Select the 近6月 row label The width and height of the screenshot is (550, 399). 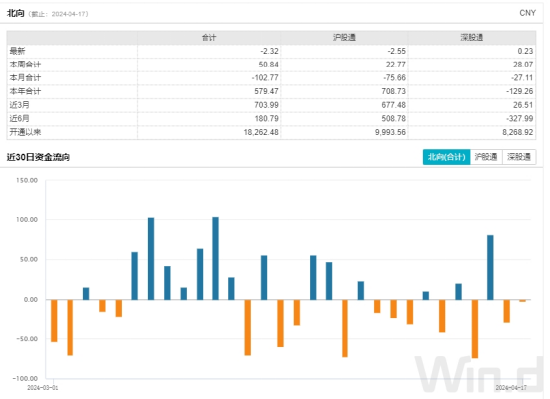click(20, 119)
